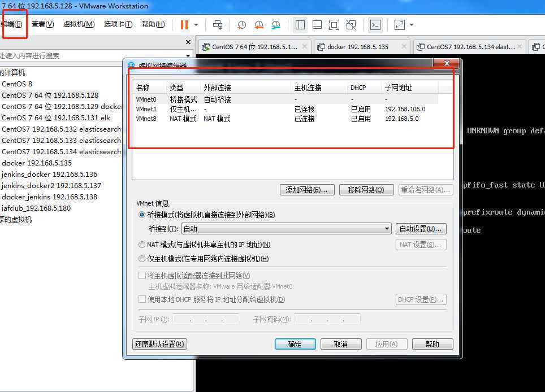Select the VMnet1 host-only row
Image resolution: width=545 pixels, height=392 pixels.
[x=286, y=109]
